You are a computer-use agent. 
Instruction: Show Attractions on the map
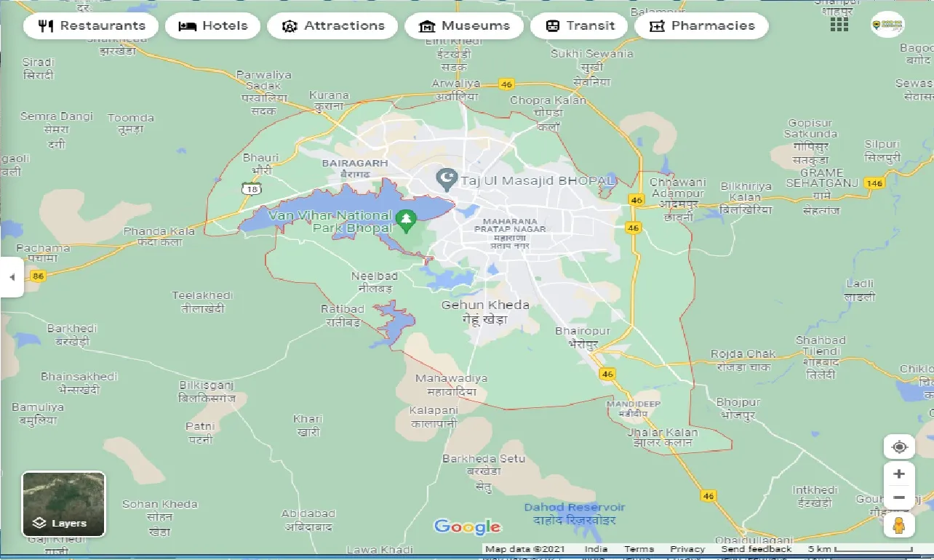pos(332,26)
